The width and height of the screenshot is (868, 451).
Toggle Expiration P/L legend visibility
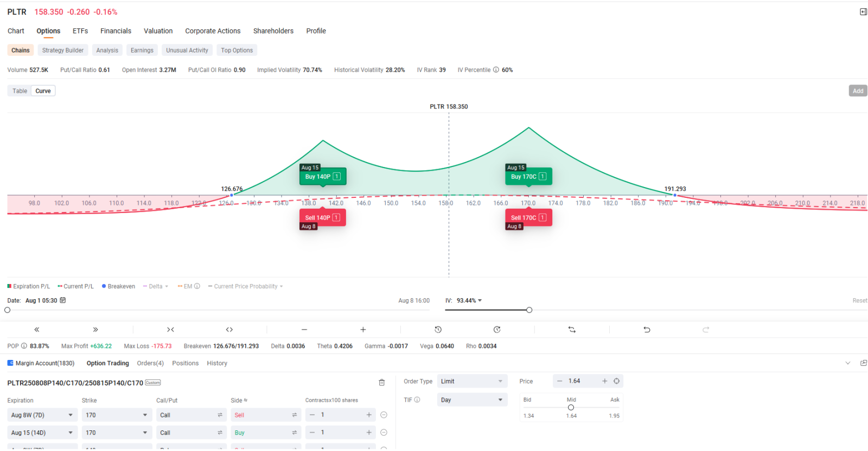[28, 286]
